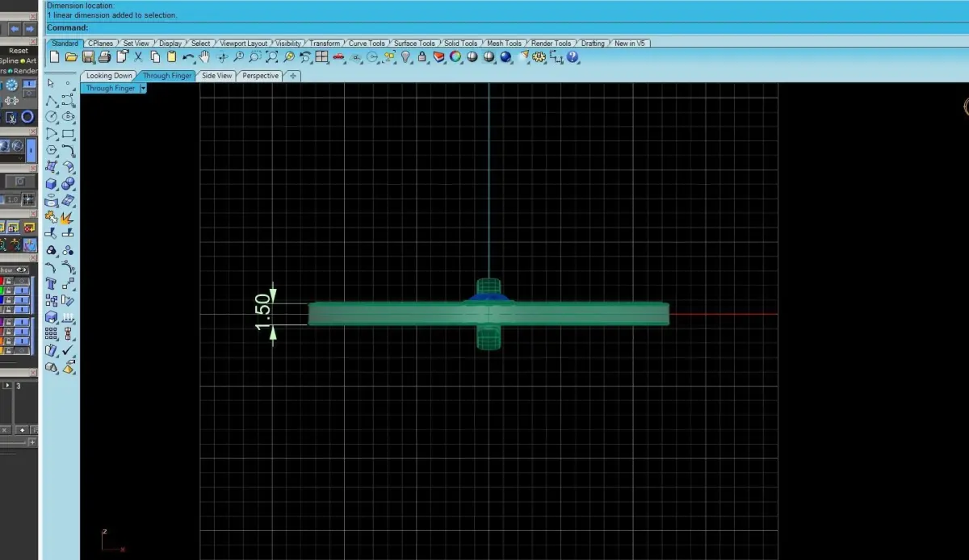The image size is (969, 560).
Task: Choose the Rectangle tool in the side toolbar
Action: tap(69, 134)
